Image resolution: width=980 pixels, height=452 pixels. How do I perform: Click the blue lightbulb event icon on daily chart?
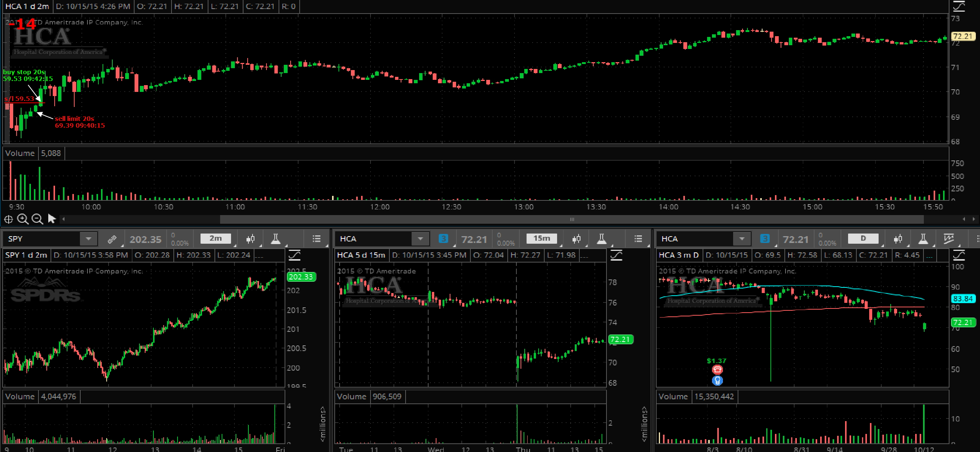click(x=717, y=380)
